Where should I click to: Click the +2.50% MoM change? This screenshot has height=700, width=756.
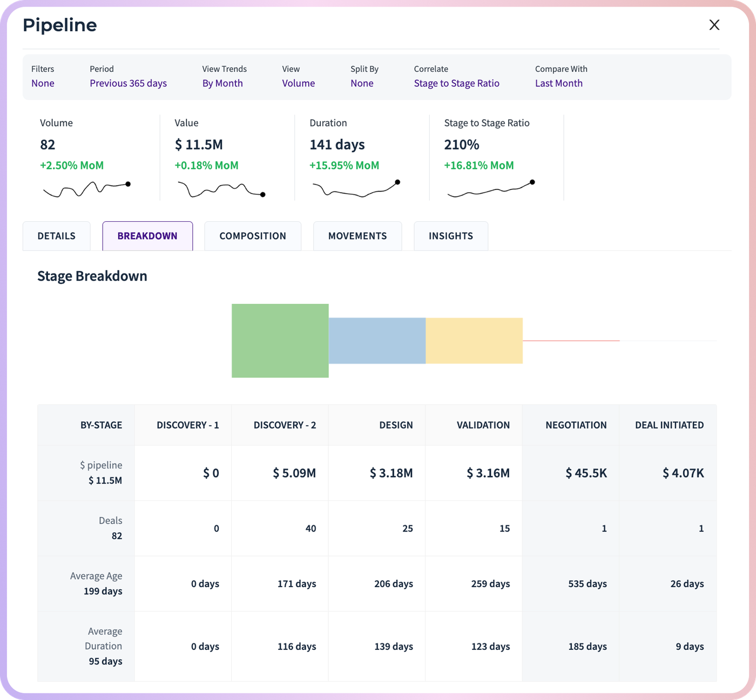click(72, 165)
